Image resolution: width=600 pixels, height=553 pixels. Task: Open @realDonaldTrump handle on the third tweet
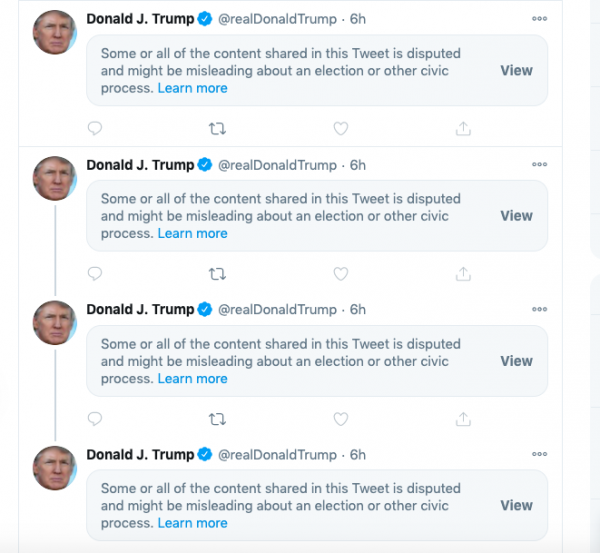tap(277, 310)
